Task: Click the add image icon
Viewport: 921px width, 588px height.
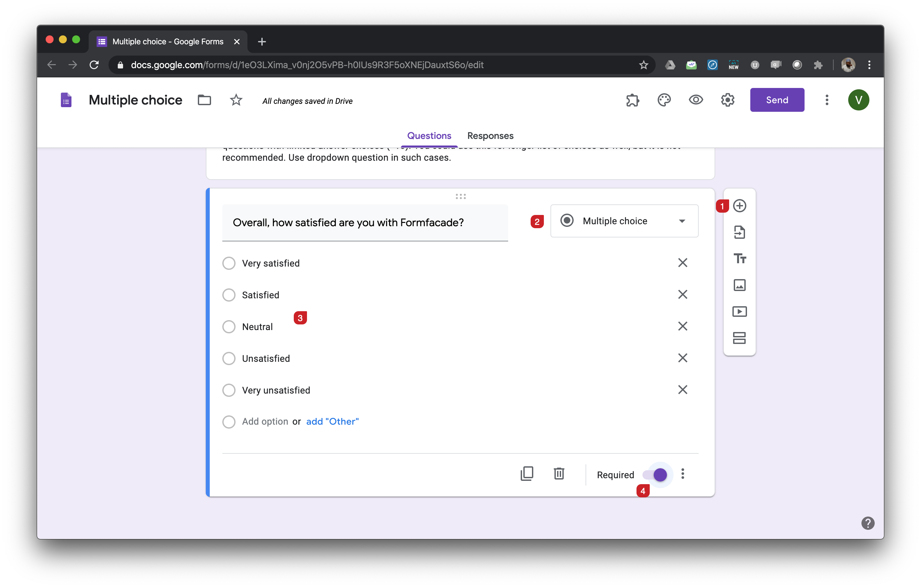Action: (x=738, y=285)
